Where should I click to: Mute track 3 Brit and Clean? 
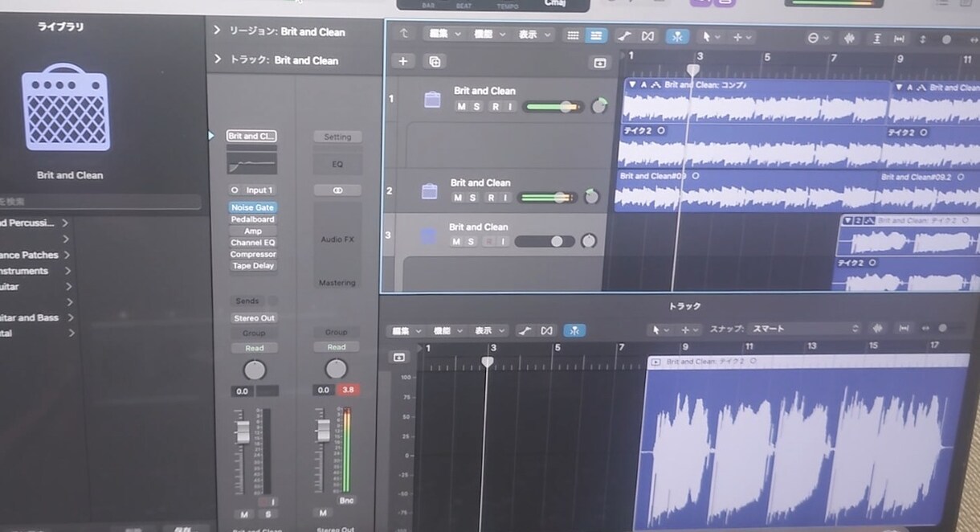(455, 242)
